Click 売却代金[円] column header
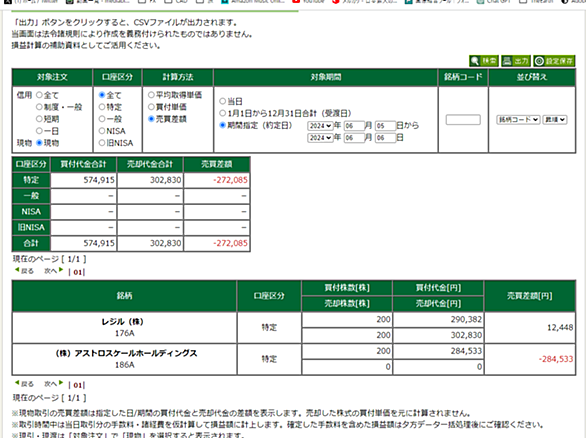This screenshot has height=438, width=586. 438,303
